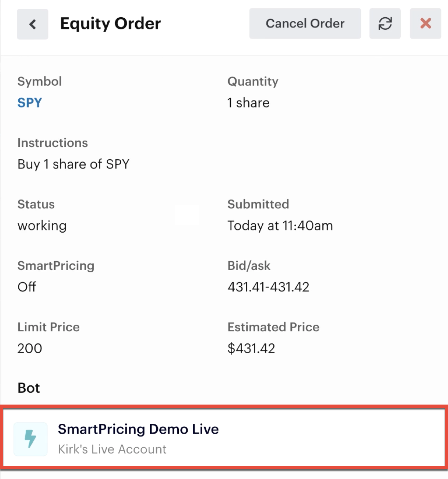Click the Instructions field label
This screenshot has height=479, width=448.
pos(53,143)
